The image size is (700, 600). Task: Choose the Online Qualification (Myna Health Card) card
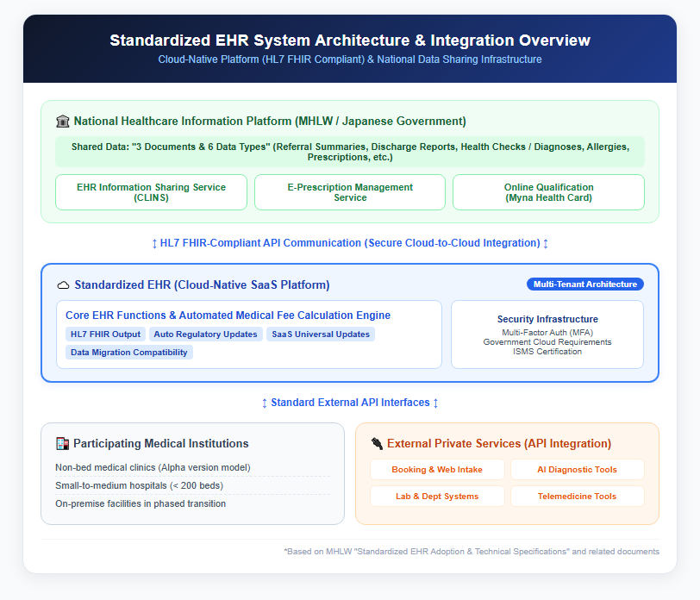548,192
